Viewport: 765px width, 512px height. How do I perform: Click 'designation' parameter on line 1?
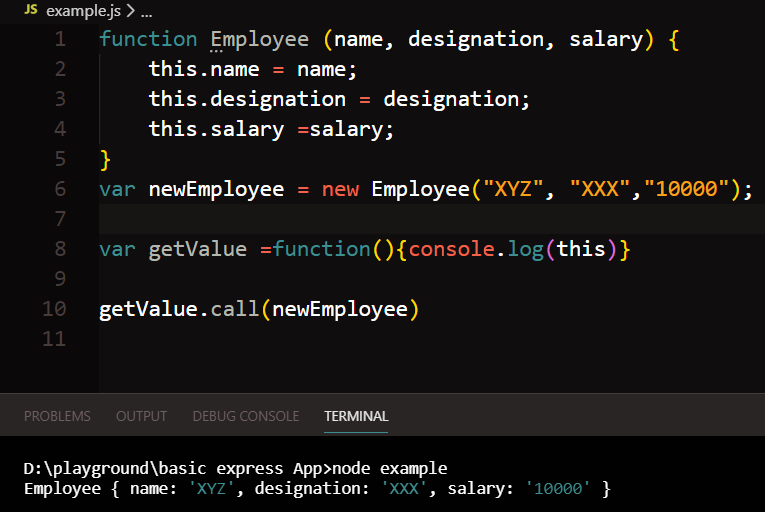[476, 40]
